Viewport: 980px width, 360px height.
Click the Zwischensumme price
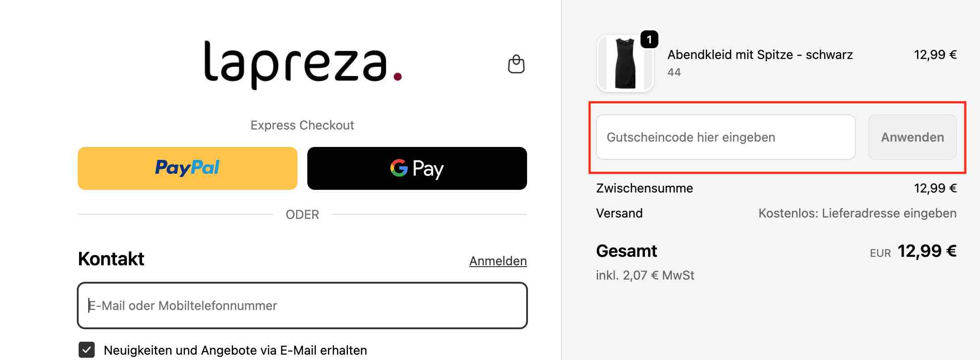click(x=935, y=188)
